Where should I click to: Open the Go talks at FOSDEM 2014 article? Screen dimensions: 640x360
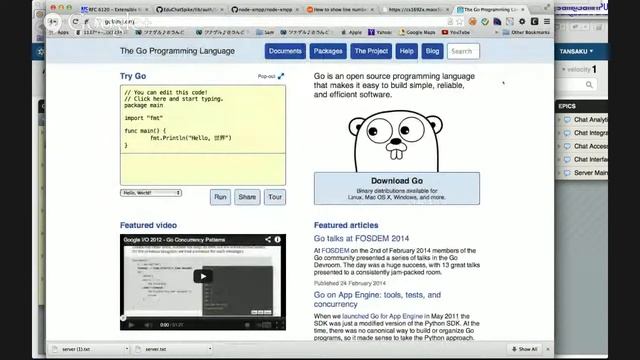pos(361,238)
